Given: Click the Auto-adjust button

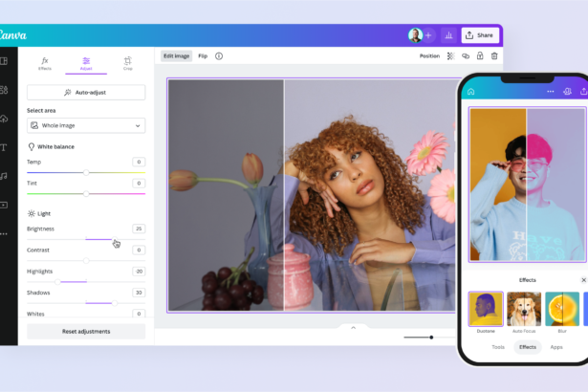Looking at the screenshot, I should [x=86, y=93].
